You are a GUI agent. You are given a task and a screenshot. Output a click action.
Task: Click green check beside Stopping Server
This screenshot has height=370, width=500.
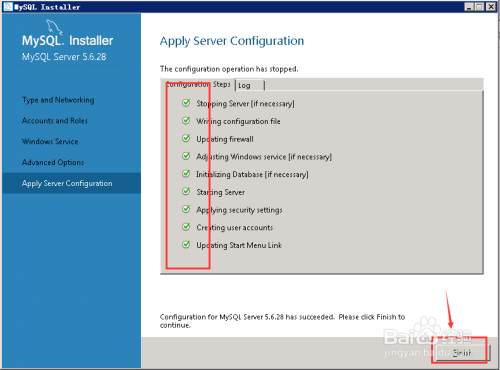186,103
